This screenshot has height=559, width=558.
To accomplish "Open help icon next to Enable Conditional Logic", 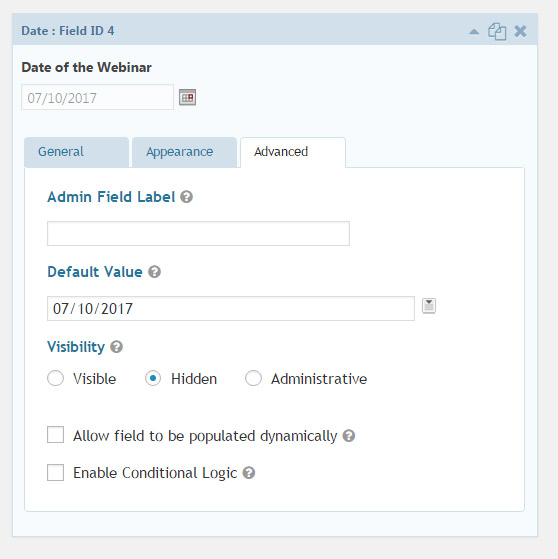I will [249, 473].
